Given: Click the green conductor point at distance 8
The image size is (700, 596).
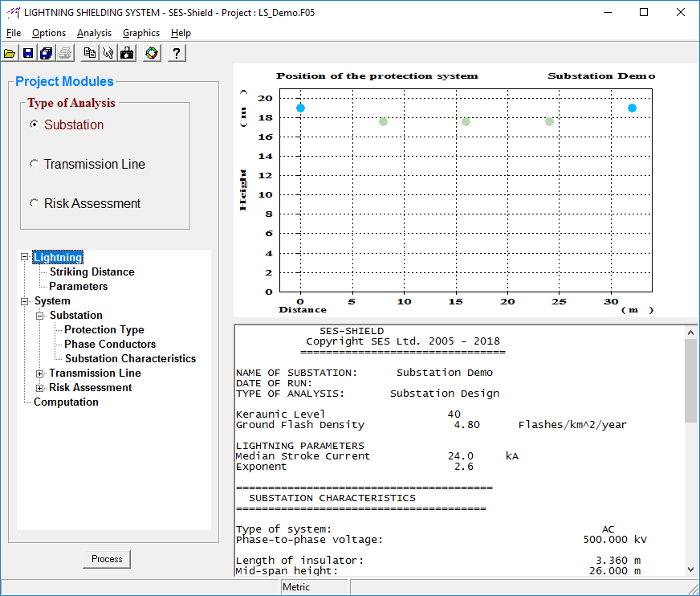Looking at the screenshot, I should coord(383,121).
